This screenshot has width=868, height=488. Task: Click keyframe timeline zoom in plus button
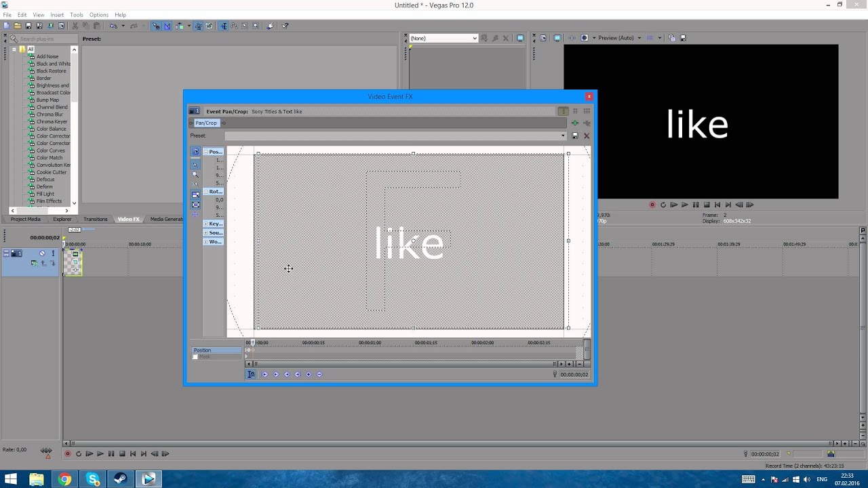(x=570, y=364)
